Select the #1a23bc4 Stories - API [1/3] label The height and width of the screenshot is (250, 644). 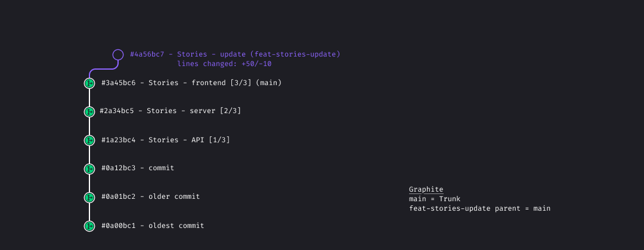165,140
